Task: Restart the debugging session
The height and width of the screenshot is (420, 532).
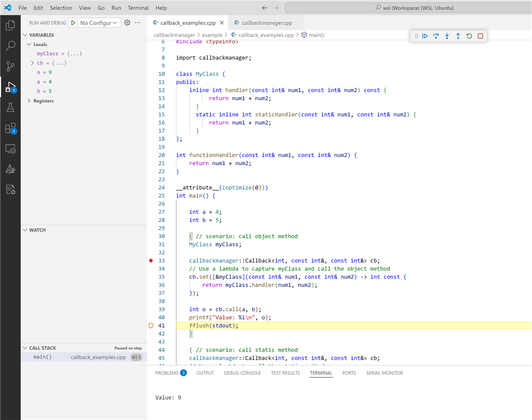Action: [469, 36]
